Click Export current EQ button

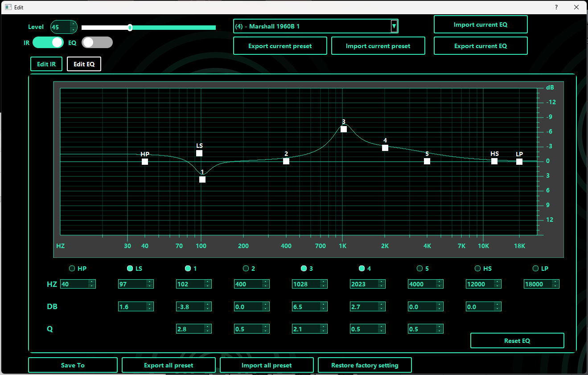[481, 46]
